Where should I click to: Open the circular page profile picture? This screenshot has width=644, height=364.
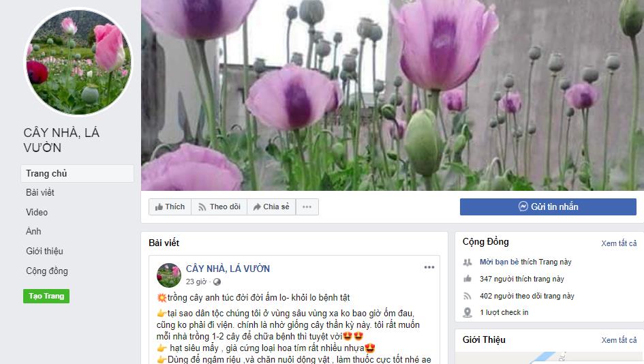point(78,61)
